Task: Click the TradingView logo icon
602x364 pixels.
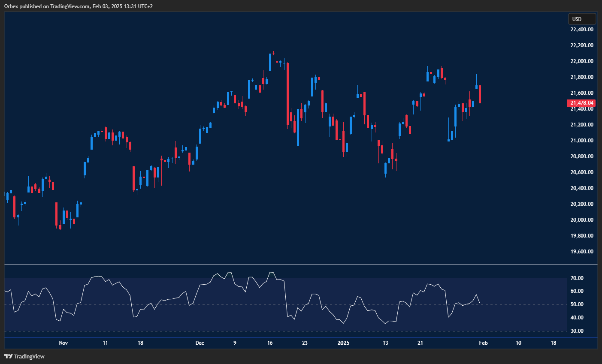Action: pos(8,356)
